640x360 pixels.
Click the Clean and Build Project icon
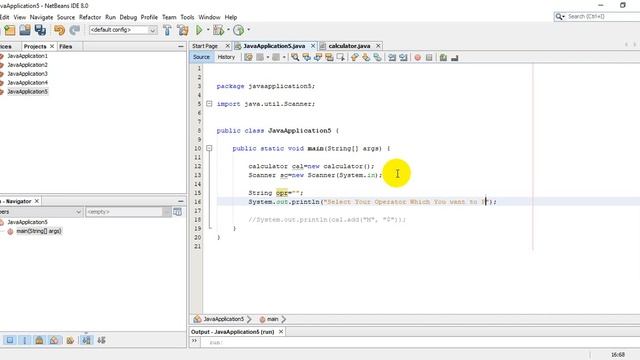183,30
